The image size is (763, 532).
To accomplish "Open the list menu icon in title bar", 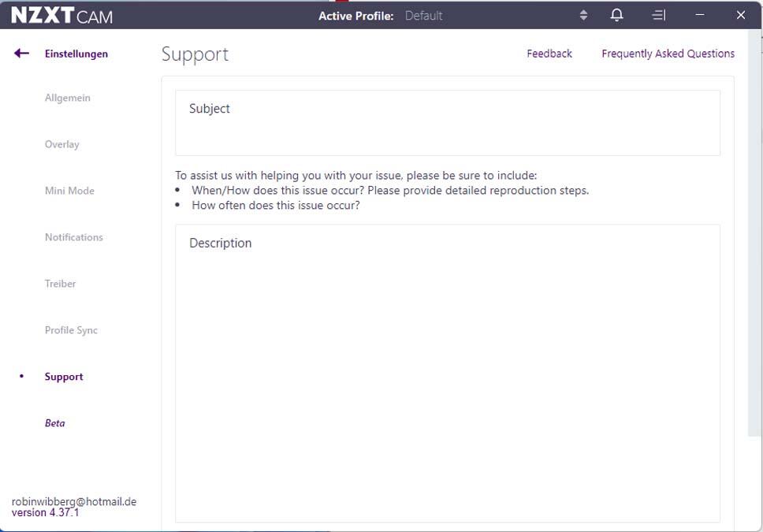I will [x=659, y=15].
